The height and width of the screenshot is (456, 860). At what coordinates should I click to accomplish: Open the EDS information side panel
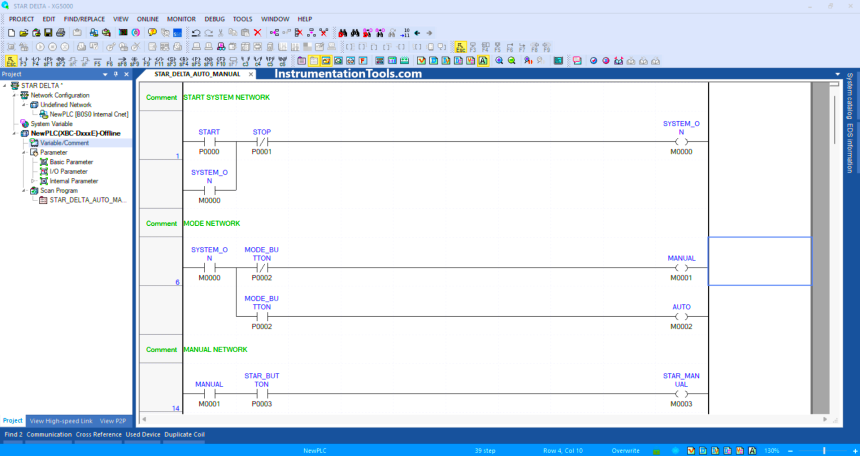[x=849, y=149]
